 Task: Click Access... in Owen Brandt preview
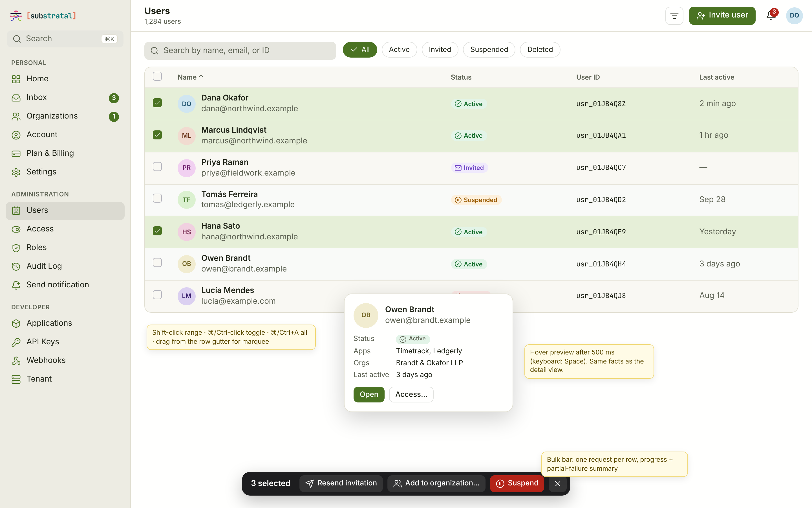(411, 395)
